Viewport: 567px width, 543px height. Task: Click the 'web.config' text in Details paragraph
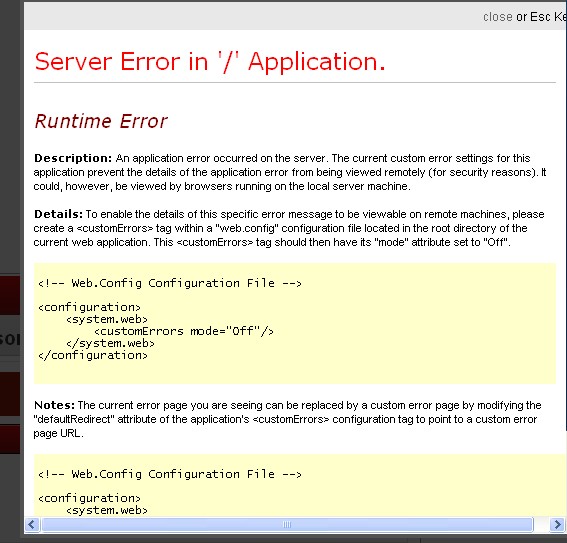[247, 228]
